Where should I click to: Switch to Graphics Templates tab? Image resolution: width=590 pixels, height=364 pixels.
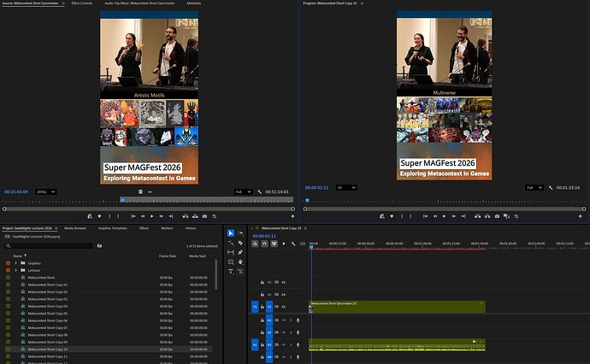pos(113,228)
